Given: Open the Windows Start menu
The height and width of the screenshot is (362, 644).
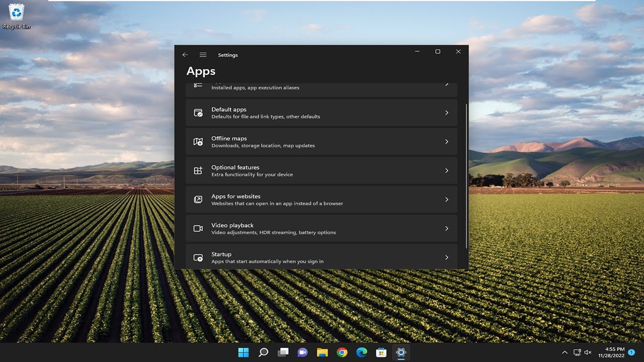Looking at the screenshot, I should tap(244, 352).
